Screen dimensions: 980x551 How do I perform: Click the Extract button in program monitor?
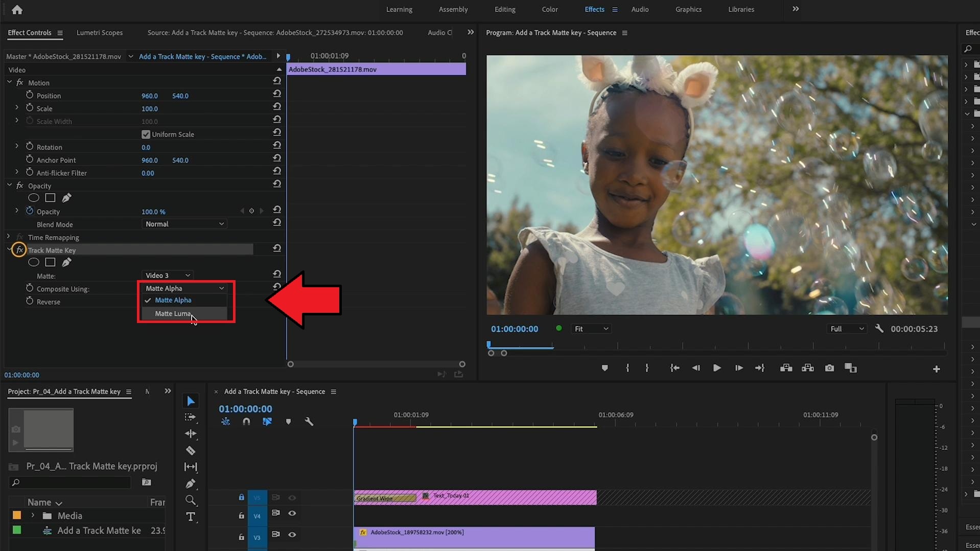(x=808, y=368)
